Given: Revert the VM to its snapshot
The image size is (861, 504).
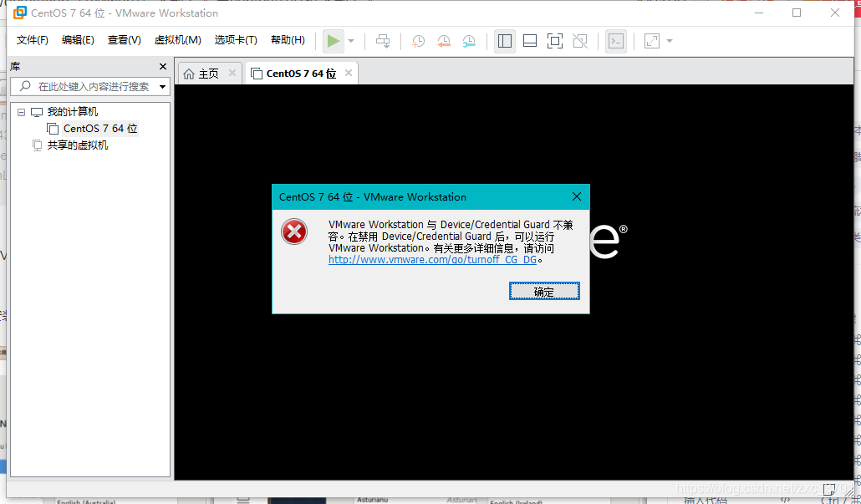Looking at the screenshot, I should [443, 41].
